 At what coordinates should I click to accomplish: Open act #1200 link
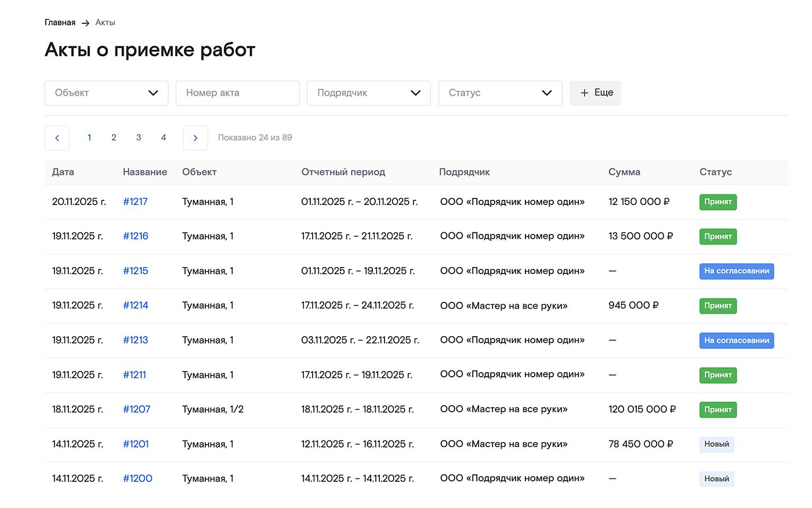coord(137,478)
